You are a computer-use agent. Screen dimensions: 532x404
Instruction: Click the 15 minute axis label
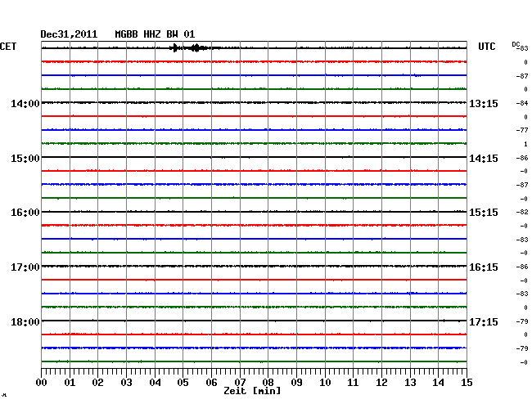coord(467,383)
